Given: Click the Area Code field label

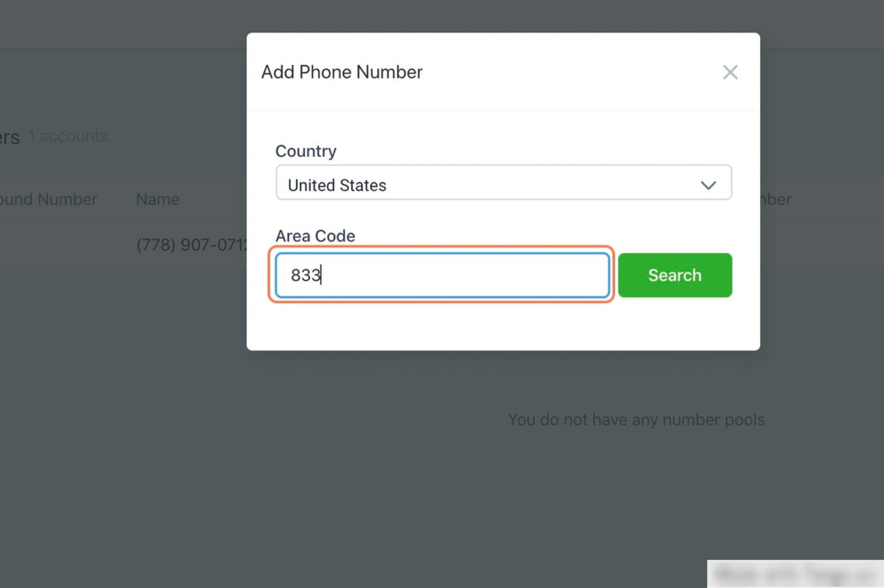Looking at the screenshot, I should pyautogui.click(x=315, y=236).
